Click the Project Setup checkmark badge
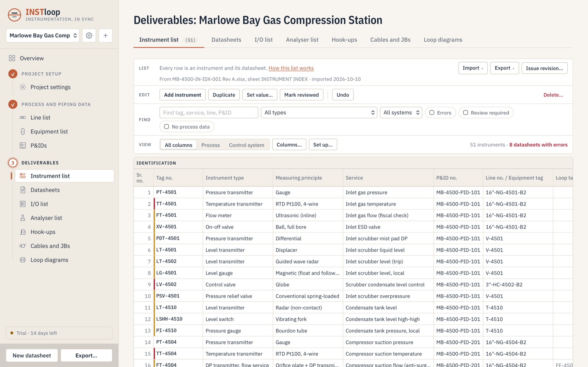The width and height of the screenshot is (588, 367). 13,74
